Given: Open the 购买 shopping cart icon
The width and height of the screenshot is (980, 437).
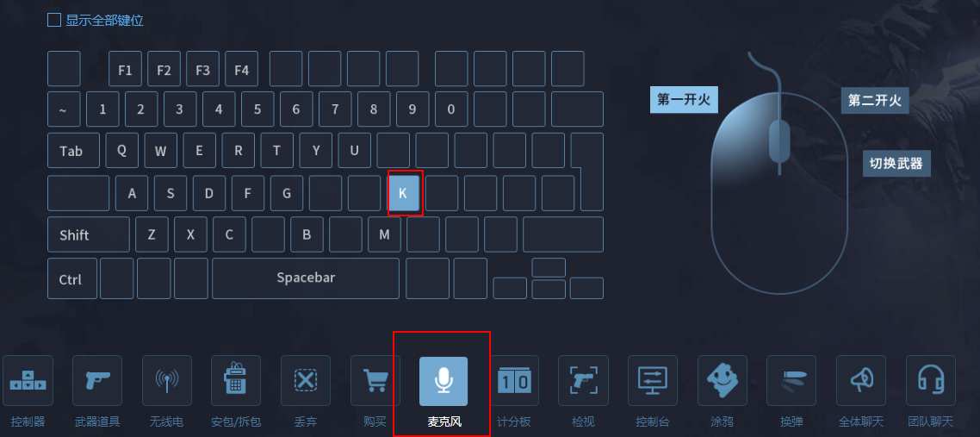Looking at the screenshot, I should (375, 381).
